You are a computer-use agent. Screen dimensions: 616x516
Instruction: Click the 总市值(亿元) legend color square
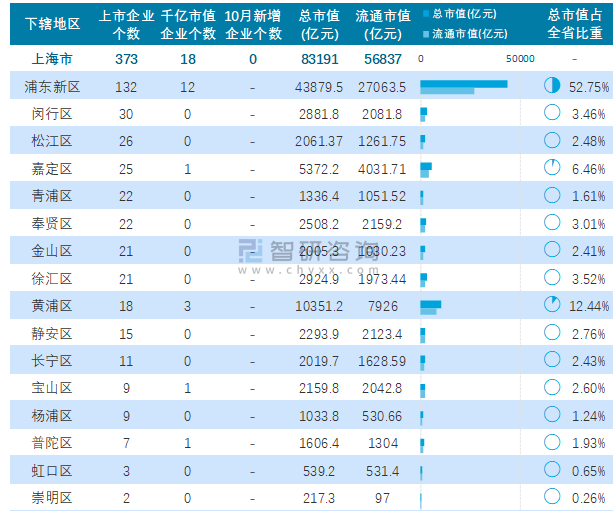425,15
